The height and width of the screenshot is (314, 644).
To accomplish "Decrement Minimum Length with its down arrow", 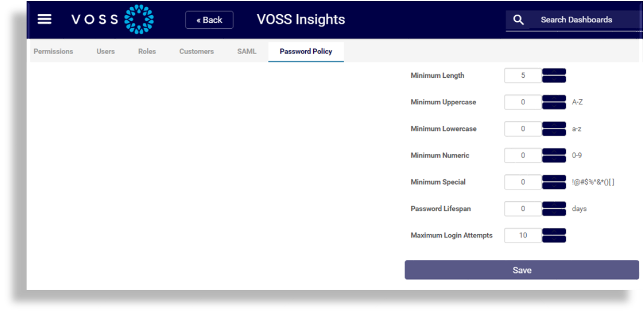I will 553,79.
